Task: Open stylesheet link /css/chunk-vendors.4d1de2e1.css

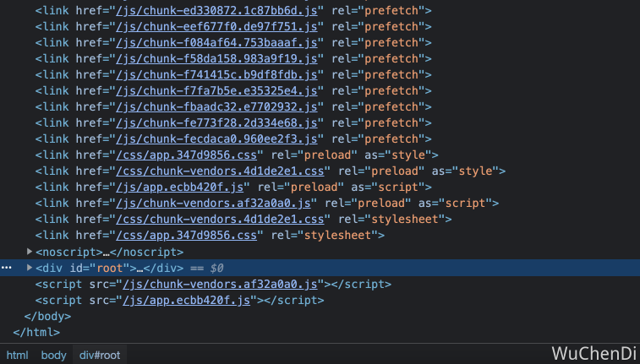Action: [x=220, y=219]
